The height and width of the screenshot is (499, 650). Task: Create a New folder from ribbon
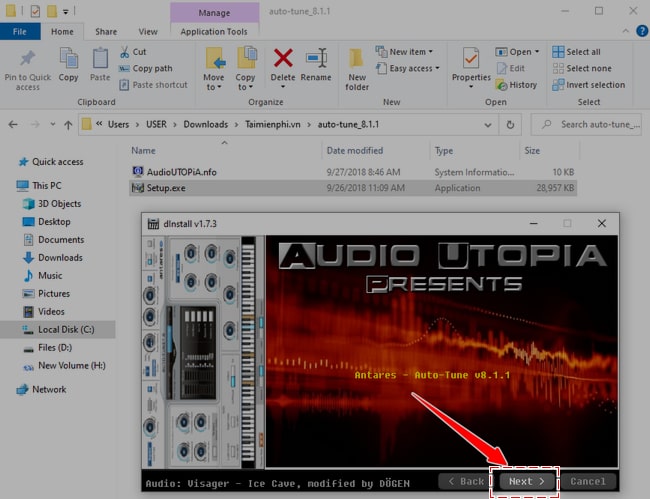pos(357,69)
